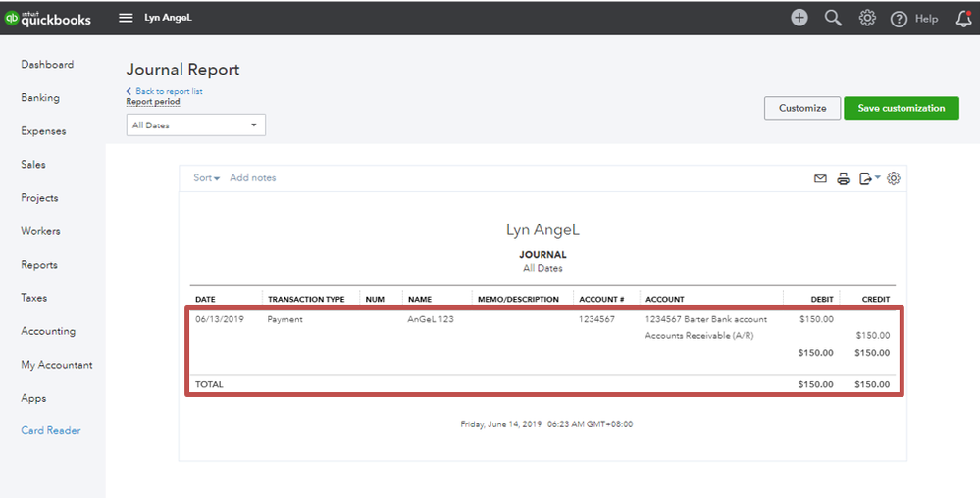Open the Create plus icon
This screenshot has height=498, width=980.
(x=799, y=18)
